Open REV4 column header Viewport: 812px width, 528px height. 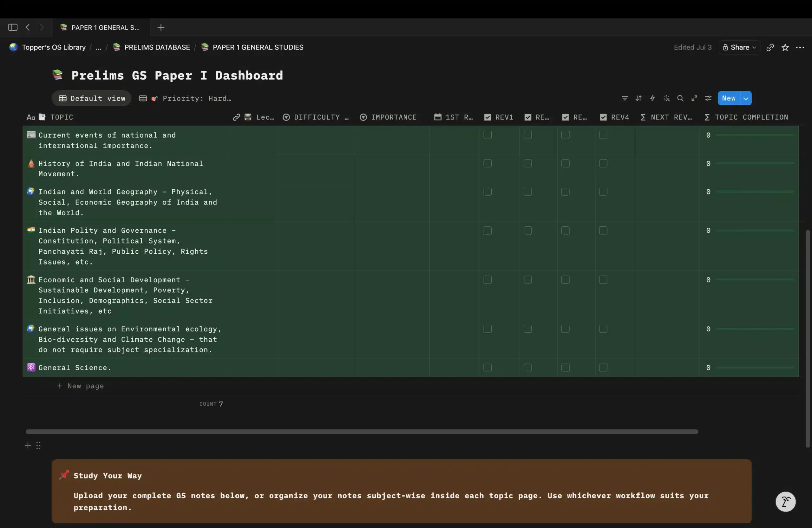tap(615, 117)
